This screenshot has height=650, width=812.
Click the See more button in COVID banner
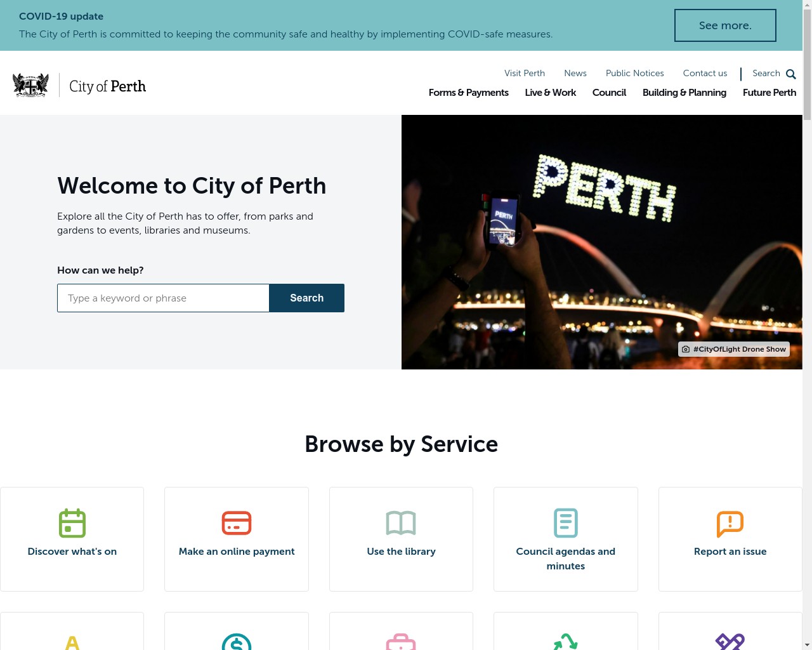[x=725, y=25]
